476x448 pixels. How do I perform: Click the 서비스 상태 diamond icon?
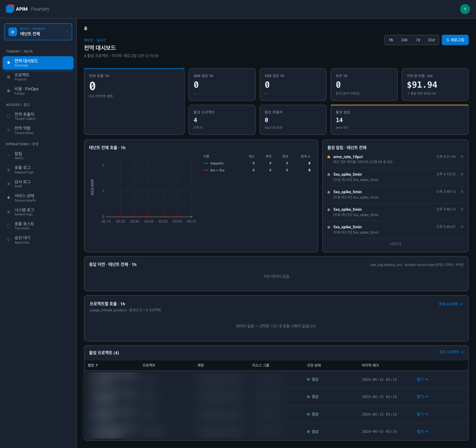[x=9, y=198]
